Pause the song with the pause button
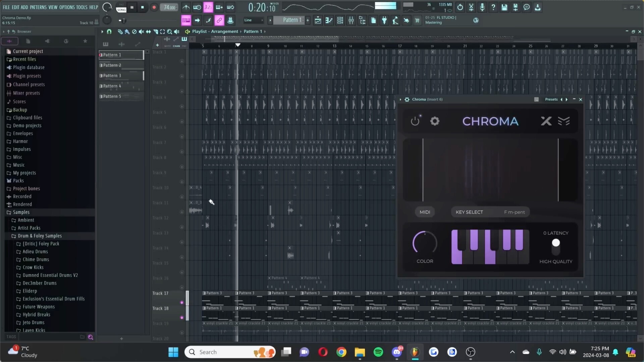 coord(132,7)
